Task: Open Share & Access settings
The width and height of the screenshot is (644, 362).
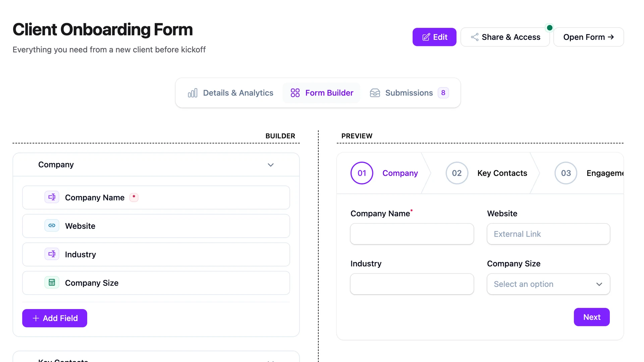Action: pos(505,37)
